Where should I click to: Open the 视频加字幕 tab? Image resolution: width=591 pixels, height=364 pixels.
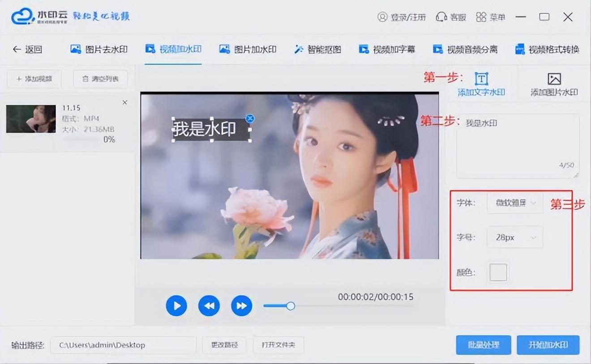point(388,49)
